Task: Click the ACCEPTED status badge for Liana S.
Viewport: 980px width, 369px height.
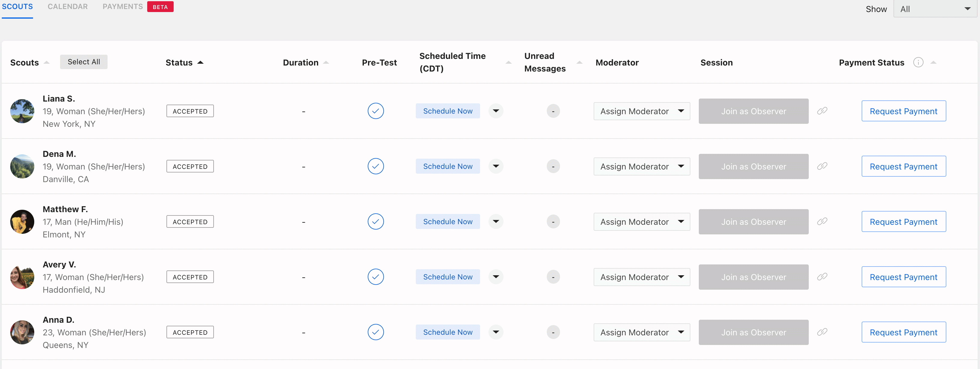Action: [190, 111]
